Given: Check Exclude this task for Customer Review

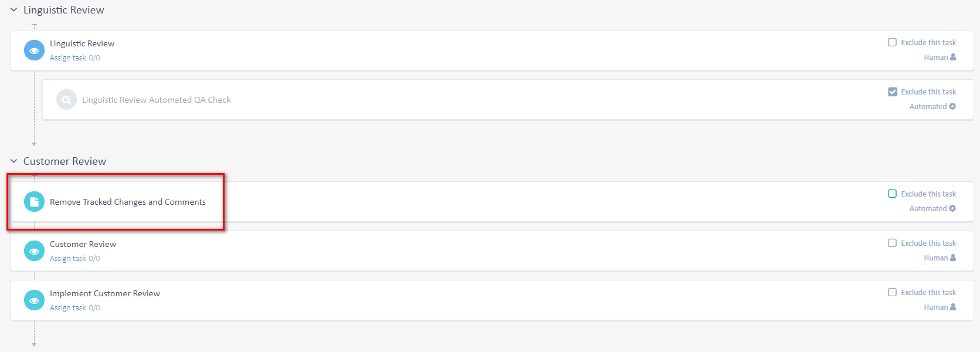Looking at the screenshot, I should pyautogui.click(x=893, y=243).
